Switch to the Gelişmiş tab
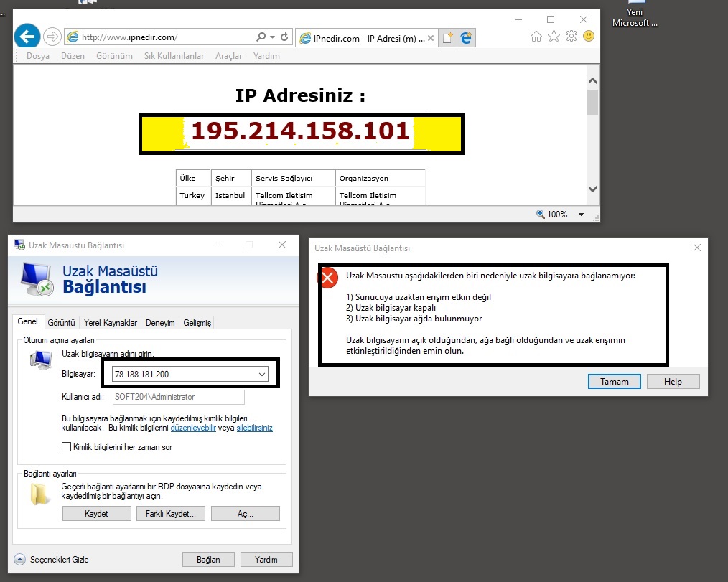728x582 pixels. [197, 323]
